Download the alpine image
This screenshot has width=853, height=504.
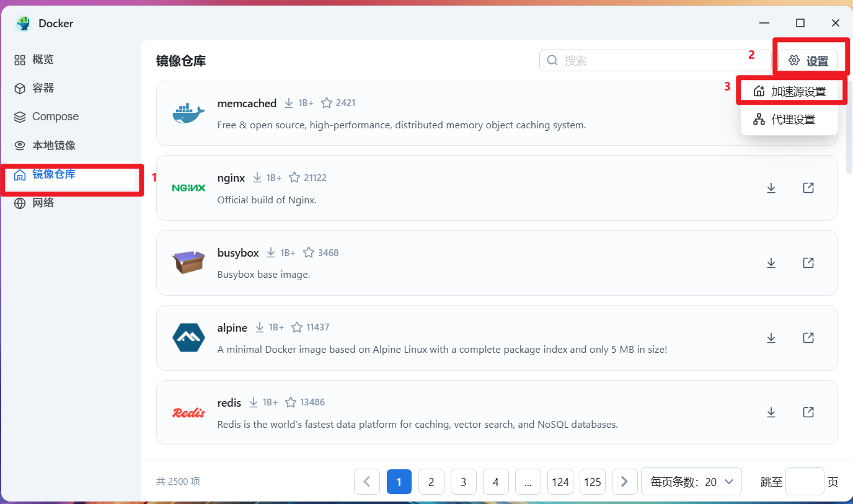click(x=771, y=338)
